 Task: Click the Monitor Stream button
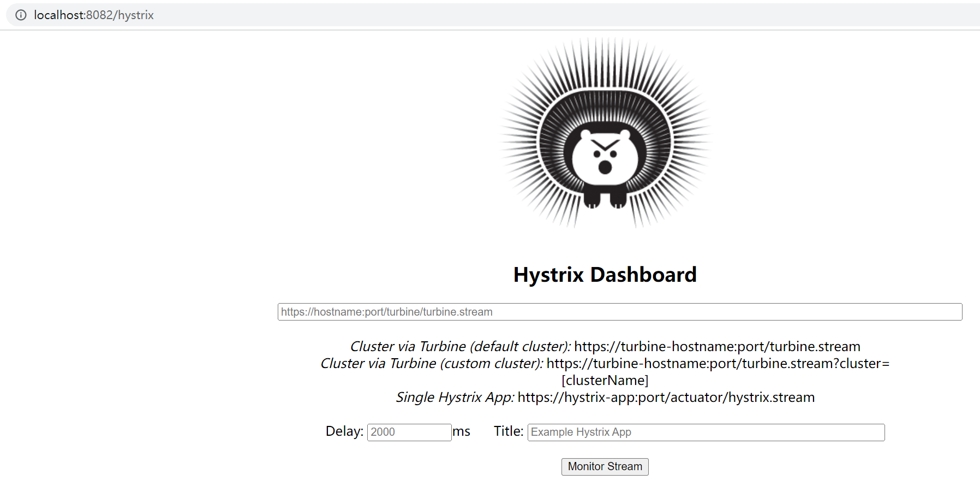point(605,466)
